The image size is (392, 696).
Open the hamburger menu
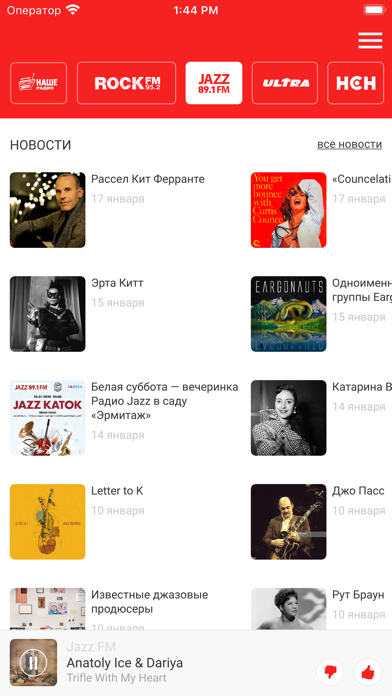[x=370, y=40]
